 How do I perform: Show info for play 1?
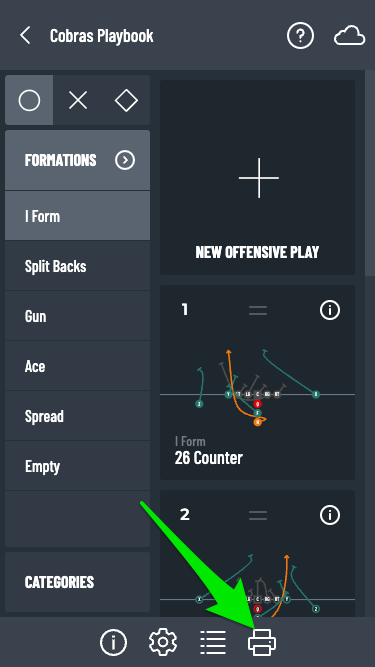[330, 310]
